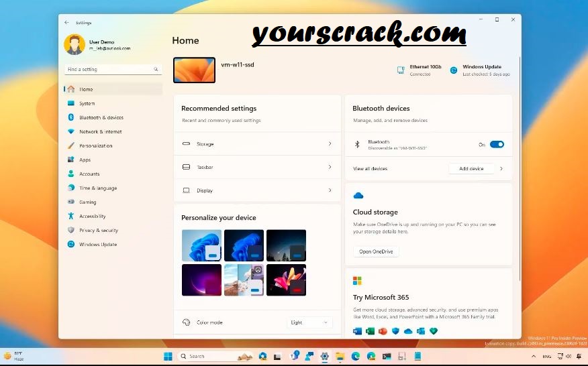Click the Word icon in Microsoft 365 card
Image resolution: width=588 pixels, height=366 pixels.
(x=357, y=331)
